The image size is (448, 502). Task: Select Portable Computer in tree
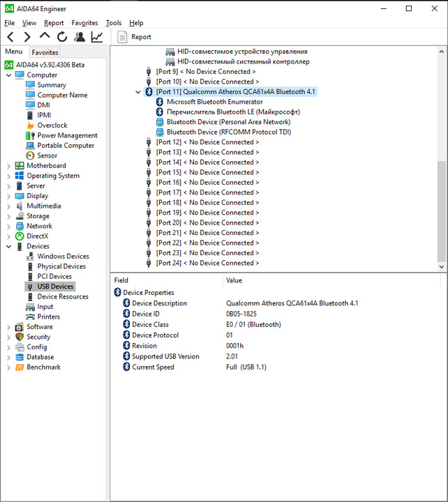pos(66,145)
